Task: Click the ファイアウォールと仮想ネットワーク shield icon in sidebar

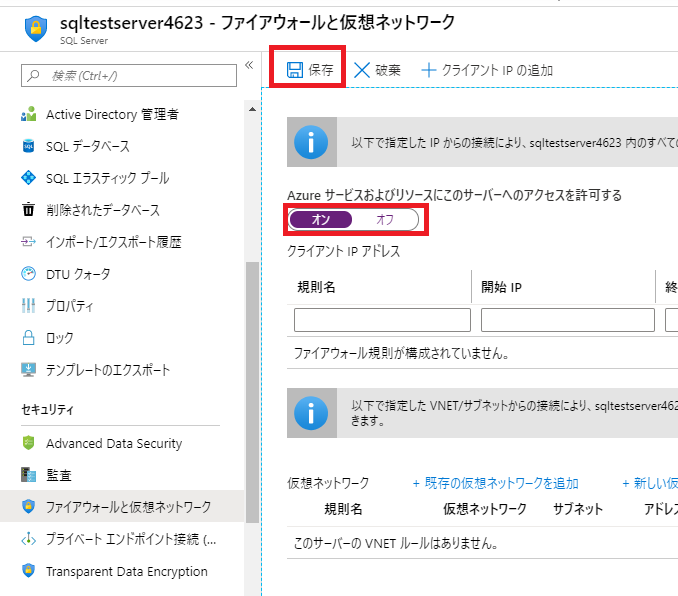Action: point(29,506)
